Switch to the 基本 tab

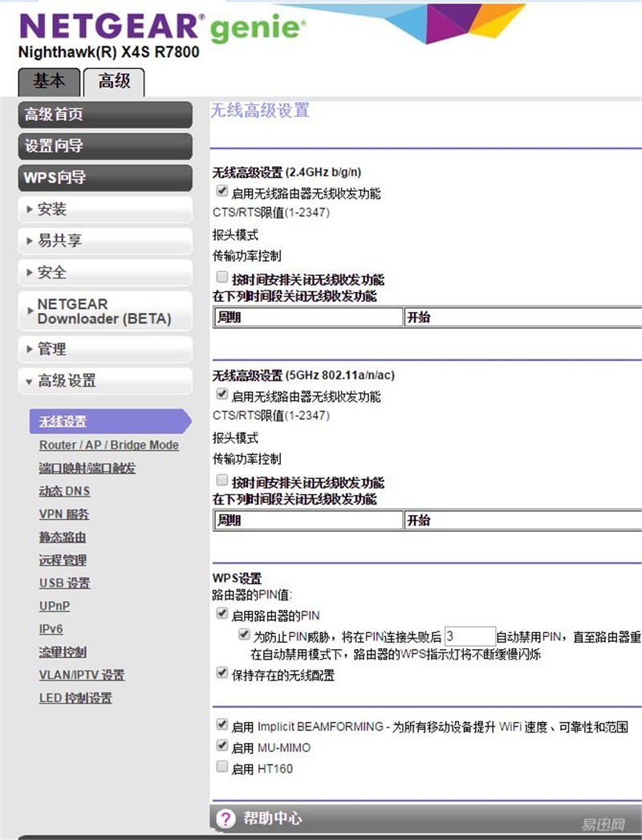click(x=48, y=80)
